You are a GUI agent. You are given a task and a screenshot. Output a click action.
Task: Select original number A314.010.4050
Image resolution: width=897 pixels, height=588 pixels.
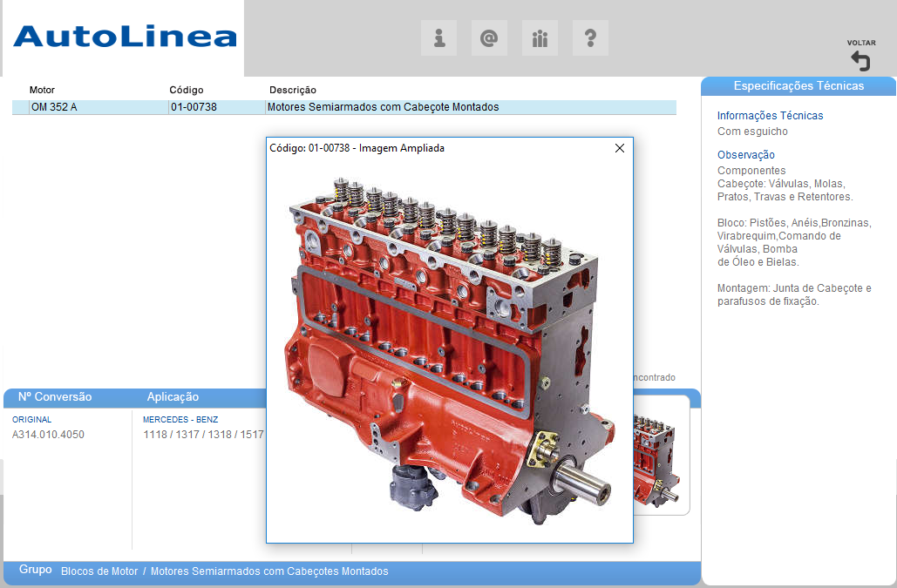48,435
